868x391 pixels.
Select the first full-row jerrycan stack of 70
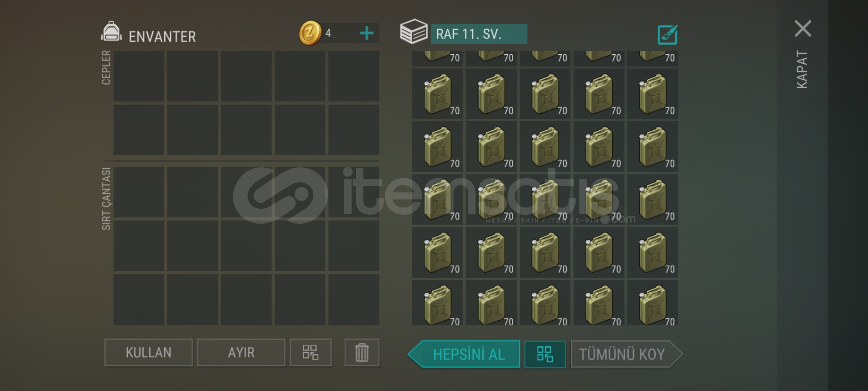[x=437, y=94]
